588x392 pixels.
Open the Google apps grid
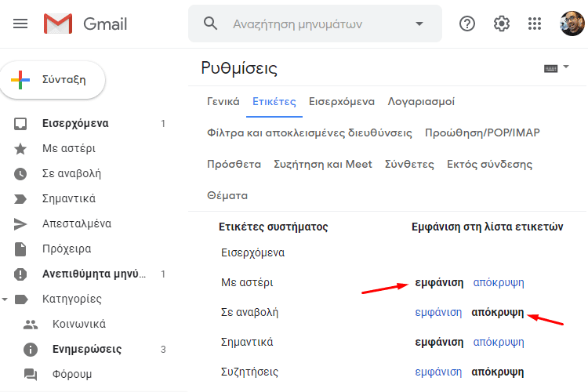point(535,24)
